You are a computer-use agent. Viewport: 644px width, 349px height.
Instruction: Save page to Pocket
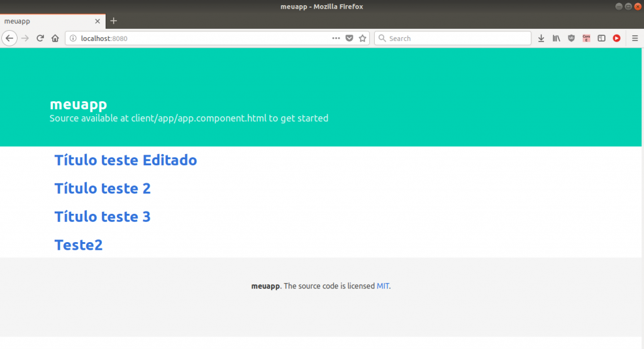click(350, 38)
